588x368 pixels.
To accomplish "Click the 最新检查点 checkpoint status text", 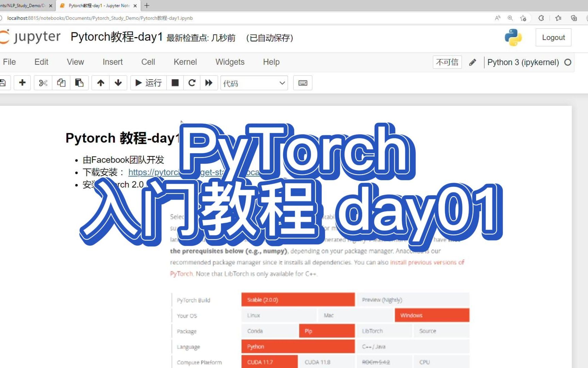I will click(x=201, y=38).
